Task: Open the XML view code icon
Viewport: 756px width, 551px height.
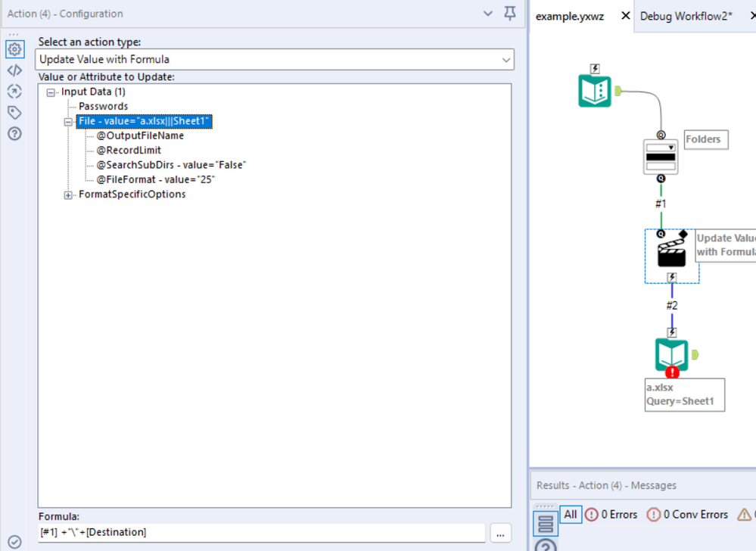Action: tap(14, 70)
